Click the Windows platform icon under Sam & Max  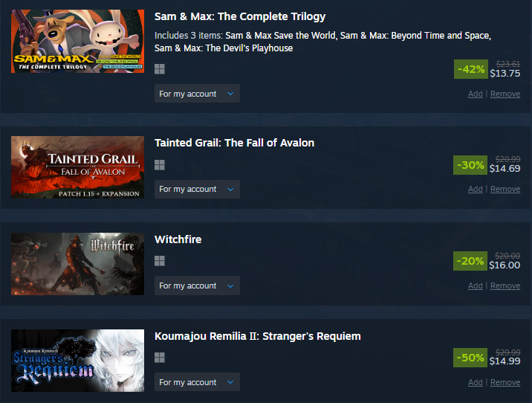pyautogui.click(x=160, y=69)
